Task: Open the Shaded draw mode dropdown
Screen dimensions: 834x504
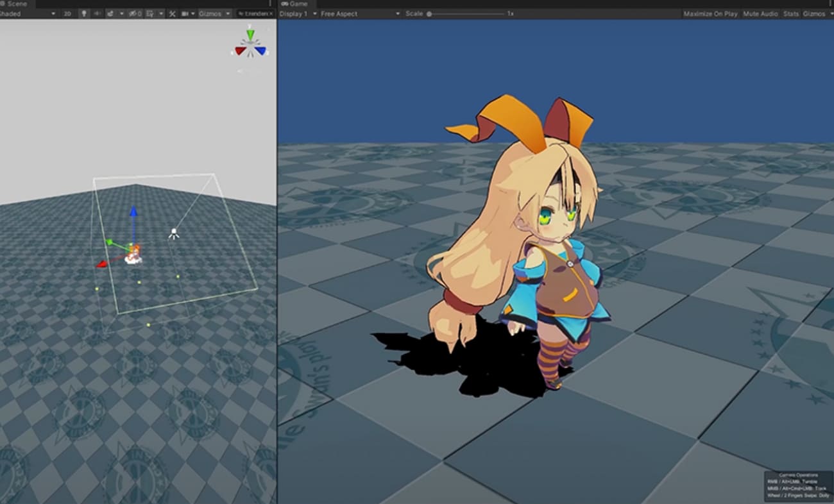Action: [26, 13]
